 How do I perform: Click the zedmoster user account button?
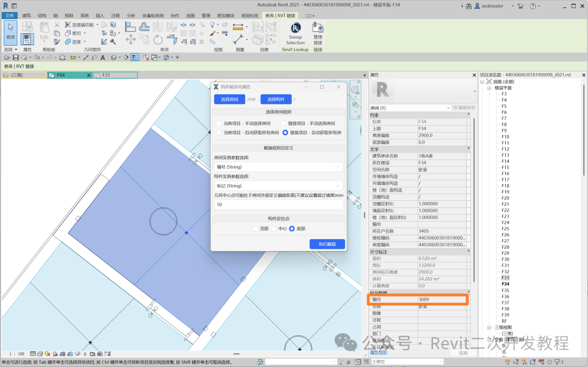click(x=489, y=6)
